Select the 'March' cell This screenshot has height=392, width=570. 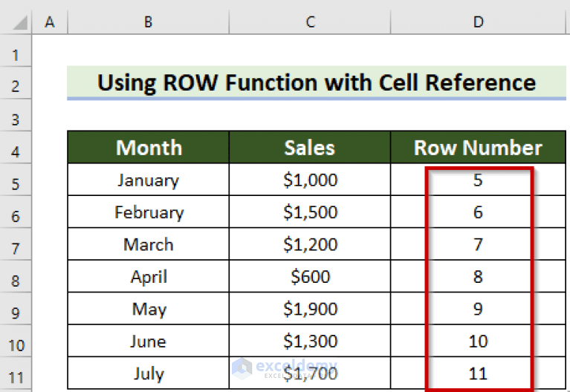pyautogui.click(x=149, y=244)
